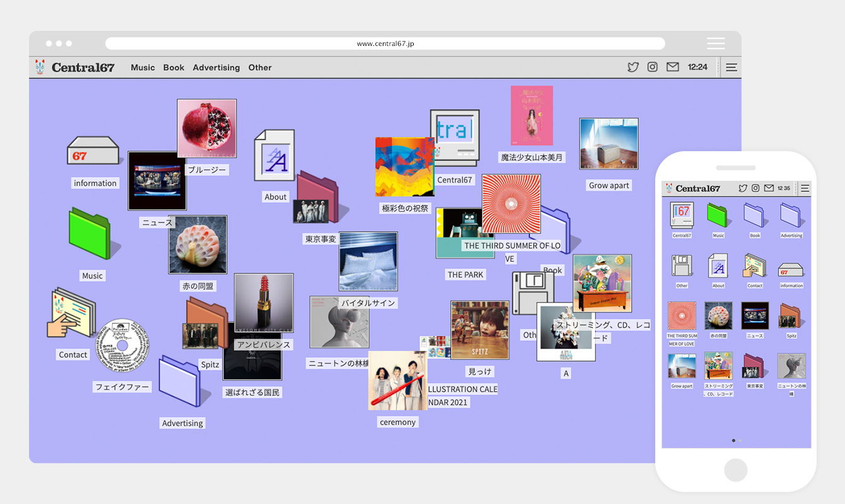This screenshot has width=845, height=504.
Task: Open the Book folder on desktop view
Action: [x=555, y=230]
